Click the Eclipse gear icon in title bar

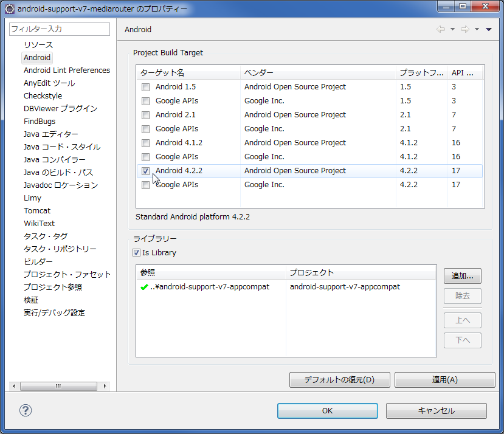pos(10,9)
